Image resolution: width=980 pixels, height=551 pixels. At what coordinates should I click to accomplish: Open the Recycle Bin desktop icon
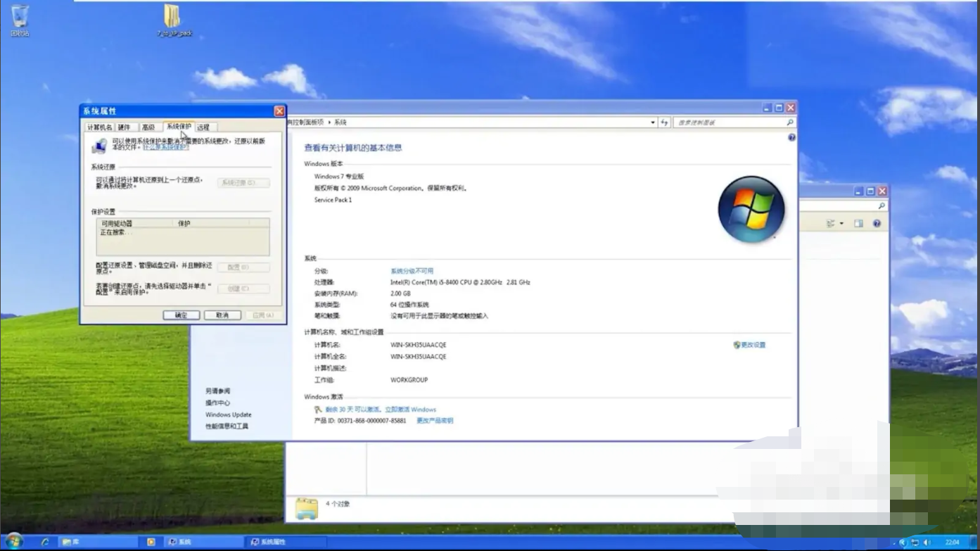point(20,20)
